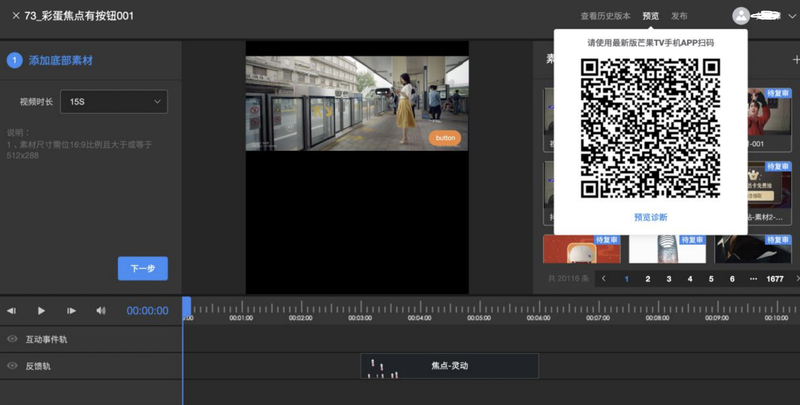The height and width of the screenshot is (405, 800).
Task: Select the 焦点-灵动 clip on timeline
Action: (449, 366)
